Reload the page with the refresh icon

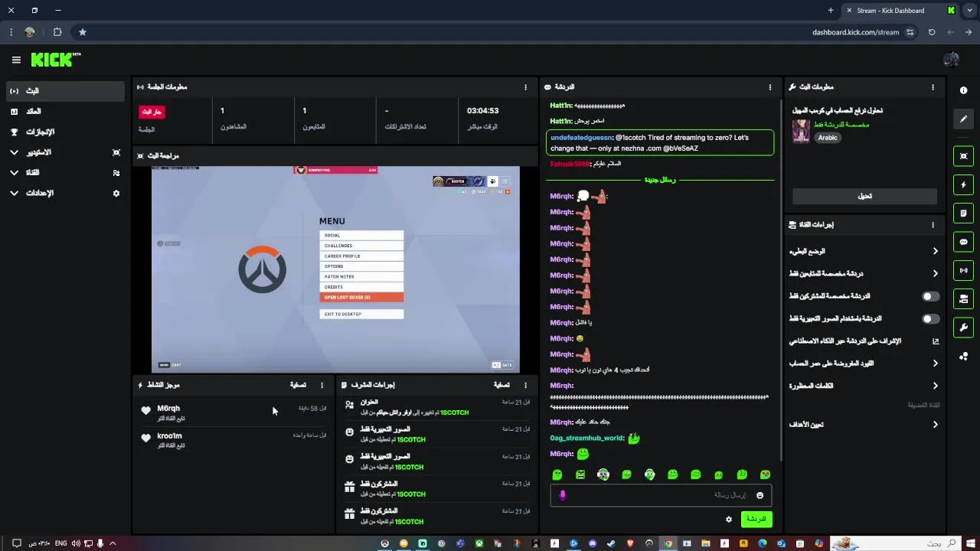(x=932, y=32)
